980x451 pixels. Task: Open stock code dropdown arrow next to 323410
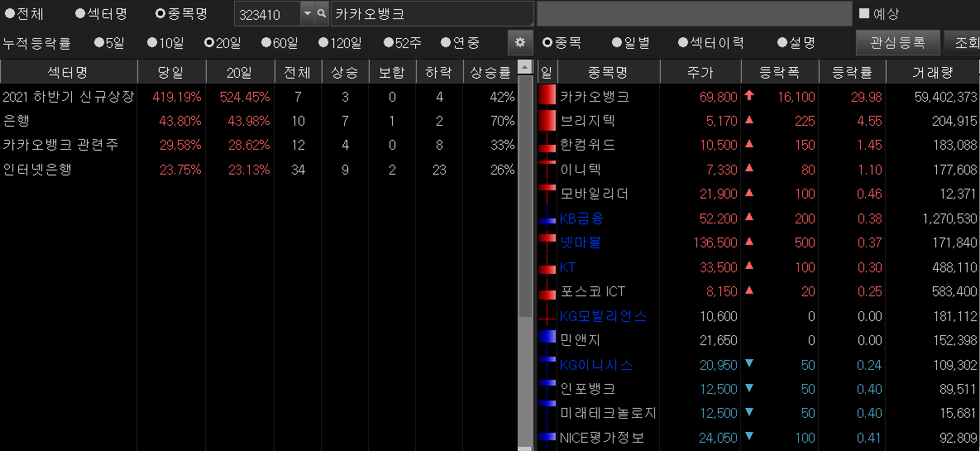click(x=307, y=14)
